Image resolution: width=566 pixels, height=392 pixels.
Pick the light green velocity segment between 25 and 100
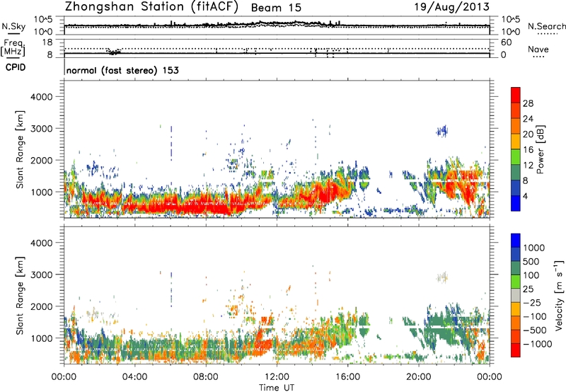click(x=516, y=282)
